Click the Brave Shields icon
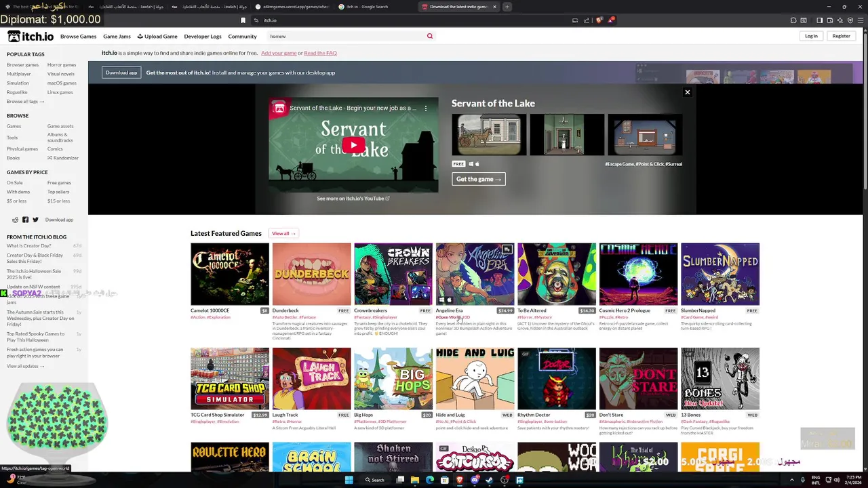 (x=599, y=20)
